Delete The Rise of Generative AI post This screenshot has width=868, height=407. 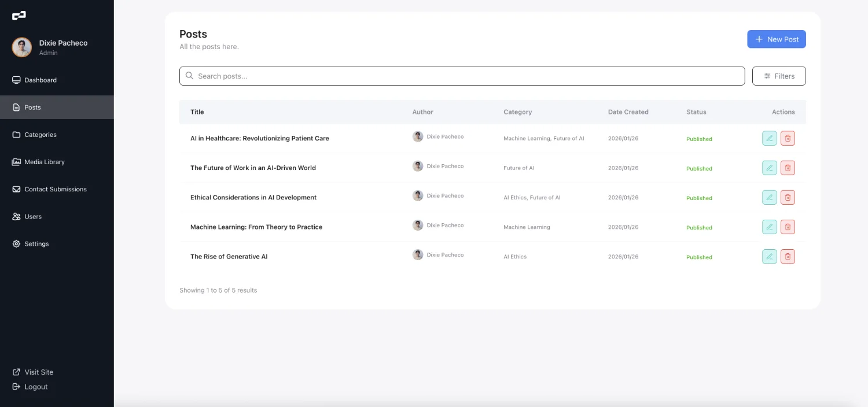[x=788, y=256]
